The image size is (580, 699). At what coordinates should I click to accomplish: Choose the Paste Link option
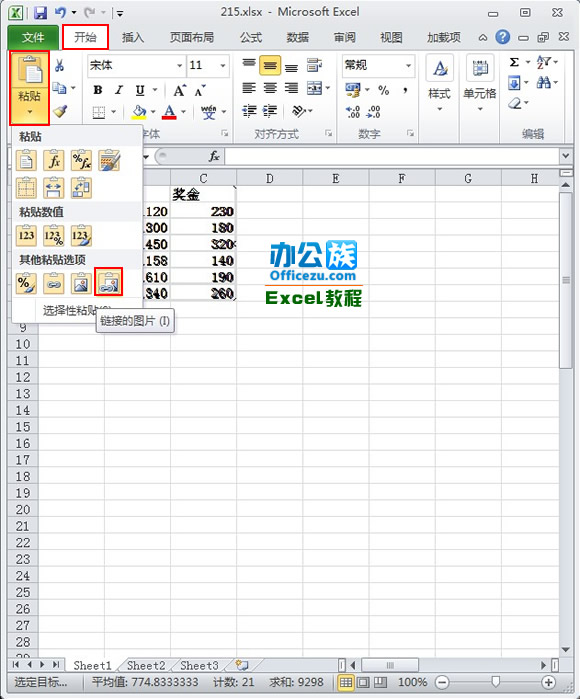54,283
